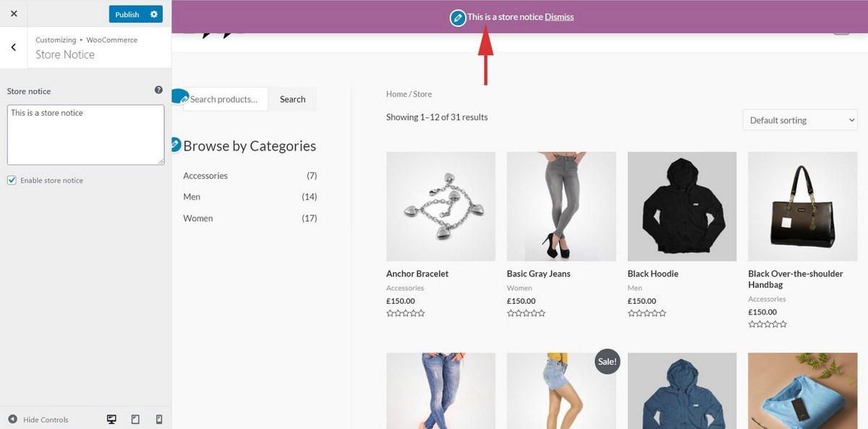Open the Black Hoodie product thumbnail
868x429 pixels.
point(681,206)
